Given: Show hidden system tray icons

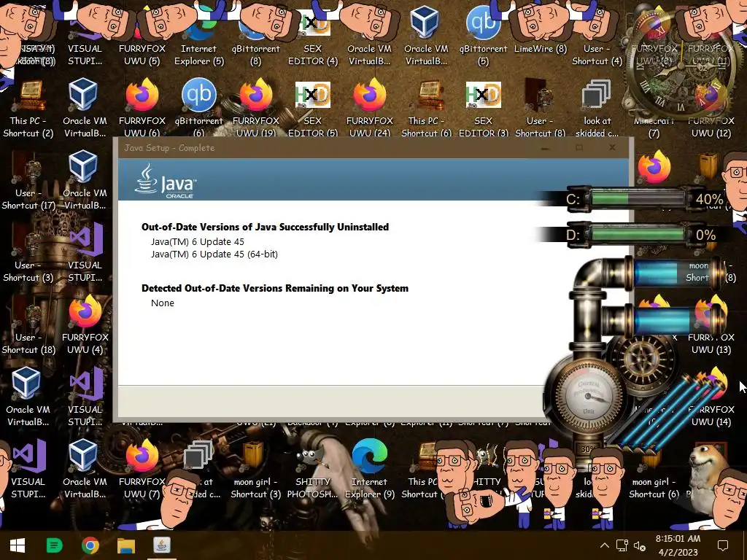Looking at the screenshot, I should tap(604, 545).
